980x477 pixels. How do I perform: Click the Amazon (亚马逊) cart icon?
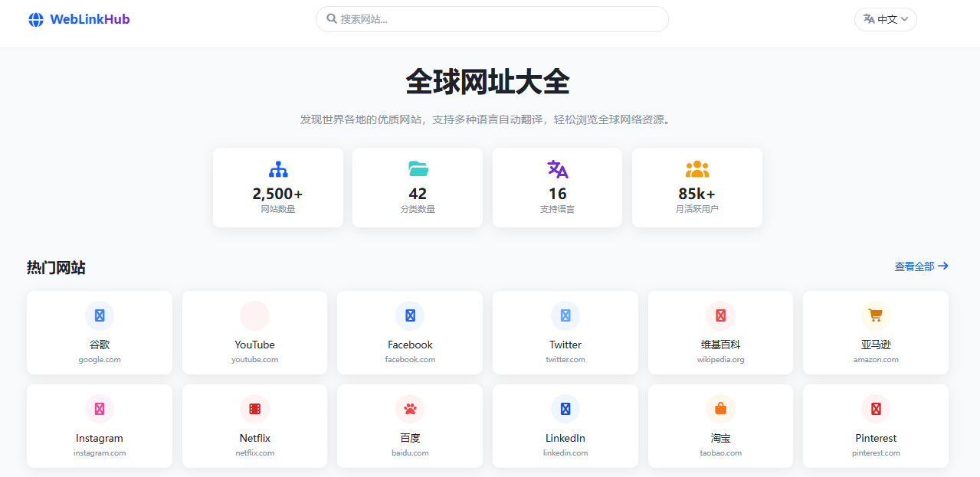pyautogui.click(x=875, y=315)
